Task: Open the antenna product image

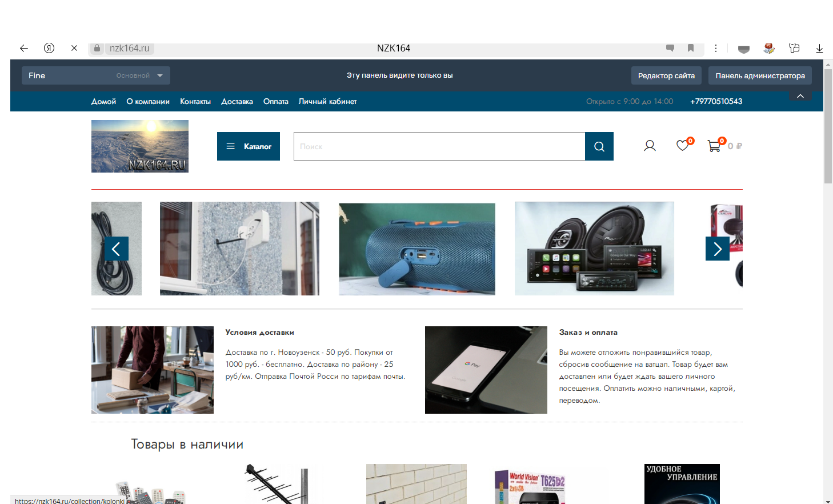Action: (x=277, y=484)
